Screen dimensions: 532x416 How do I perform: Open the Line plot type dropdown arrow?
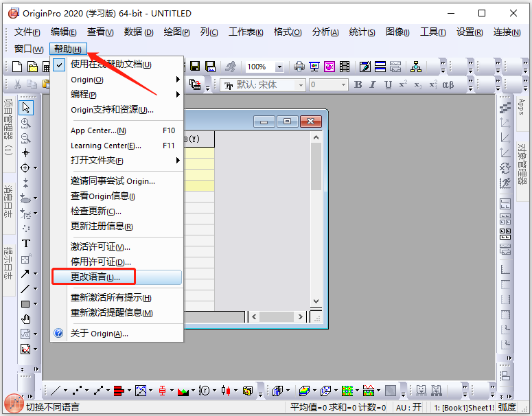65,391
